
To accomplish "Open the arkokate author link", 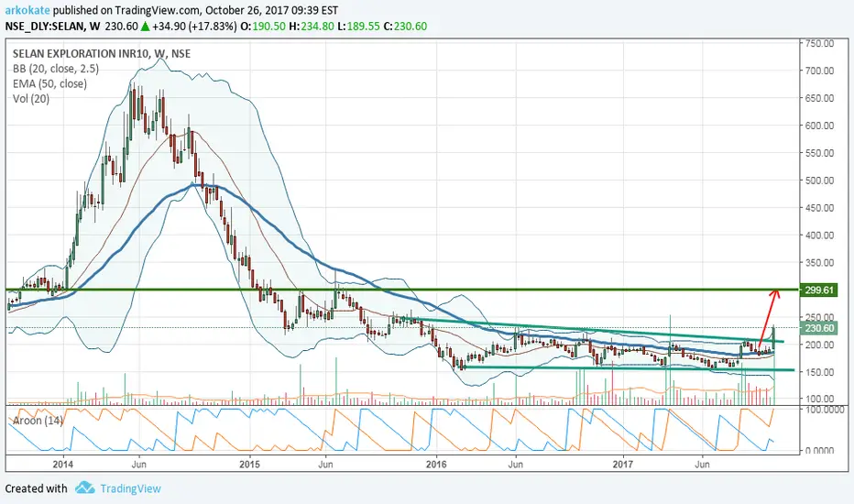I will (27, 10).
